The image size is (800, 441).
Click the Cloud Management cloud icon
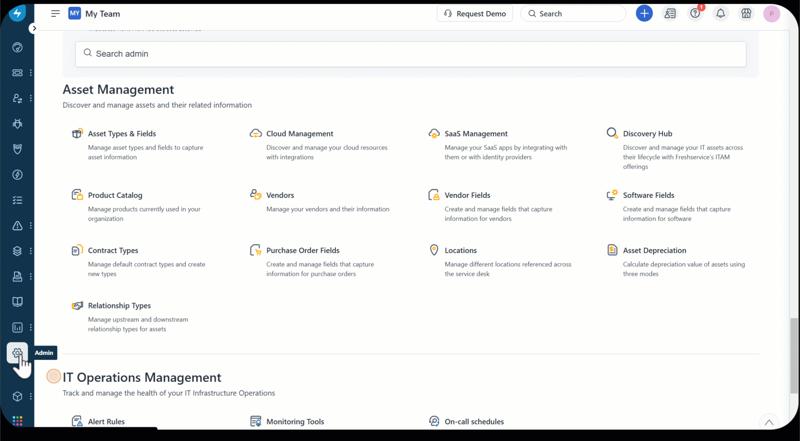tap(256, 134)
